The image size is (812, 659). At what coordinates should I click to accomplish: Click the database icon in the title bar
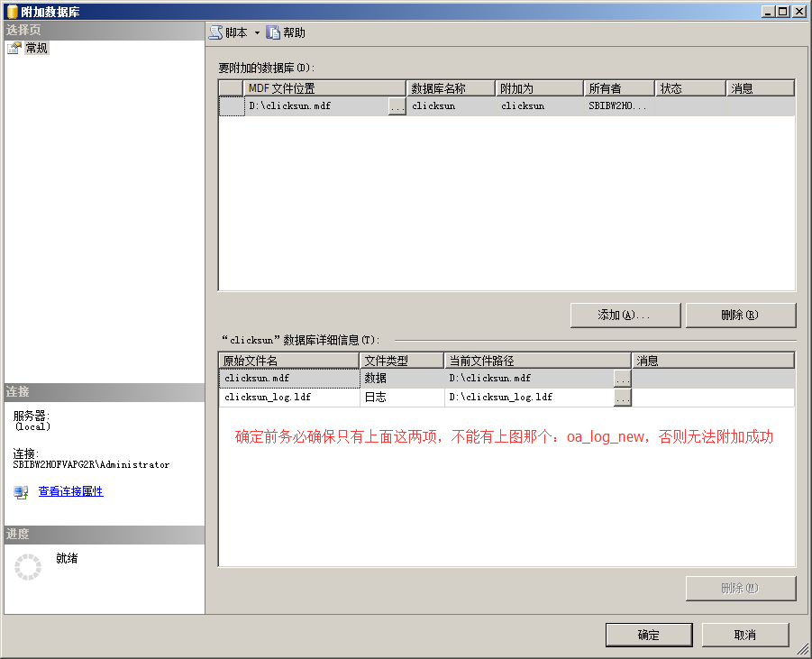point(12,11)
